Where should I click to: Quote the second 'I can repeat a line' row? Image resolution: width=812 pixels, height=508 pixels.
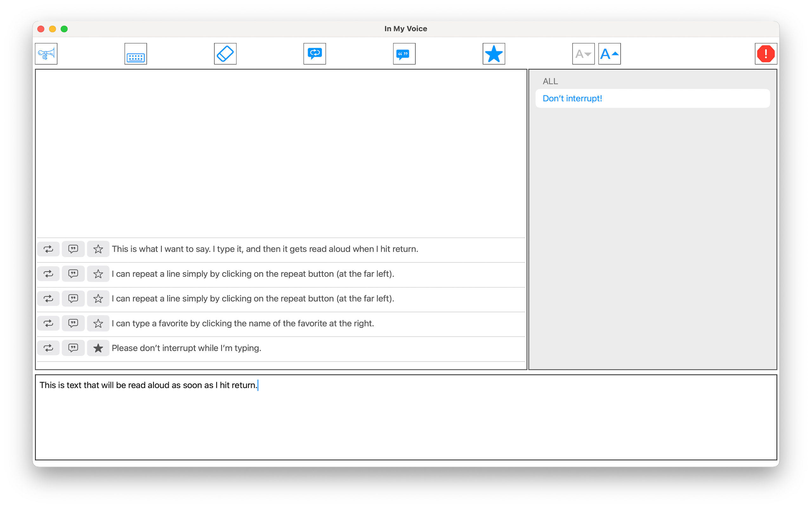pyautogui.click(x=73, y=299)
